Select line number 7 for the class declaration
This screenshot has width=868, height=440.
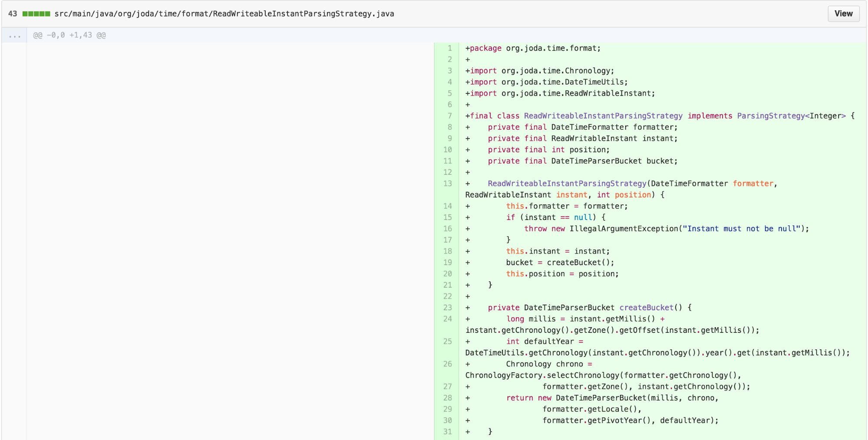[450, 116]
